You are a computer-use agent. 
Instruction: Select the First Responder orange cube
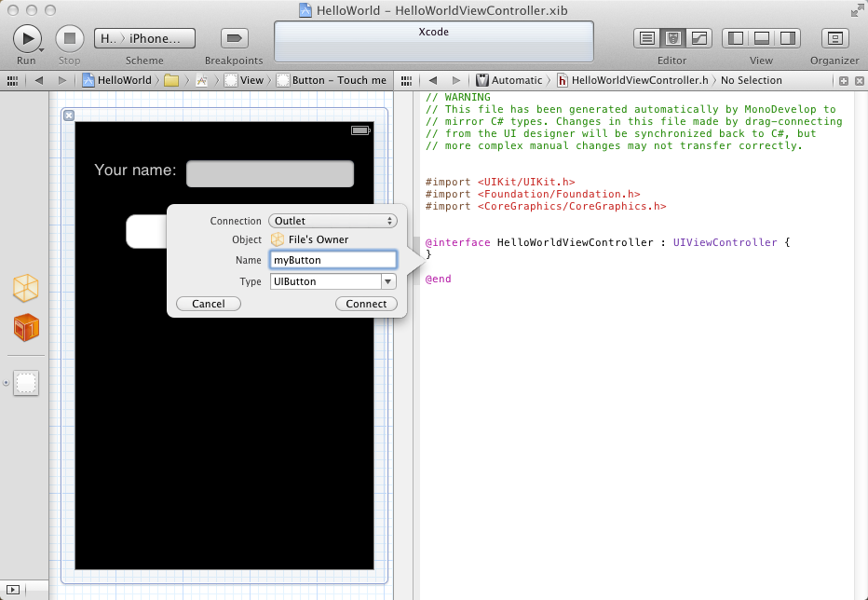[26, 328]
